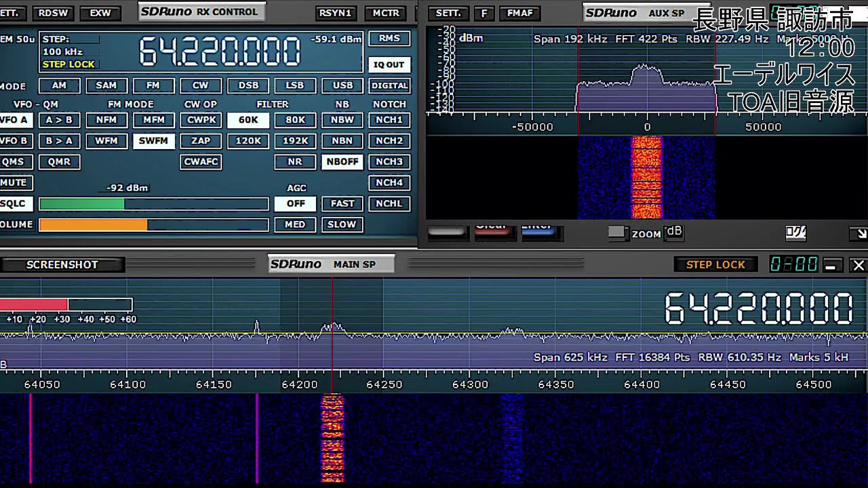Toggle the IQ OUT button
Screen dimensions: 868x488
389,65
